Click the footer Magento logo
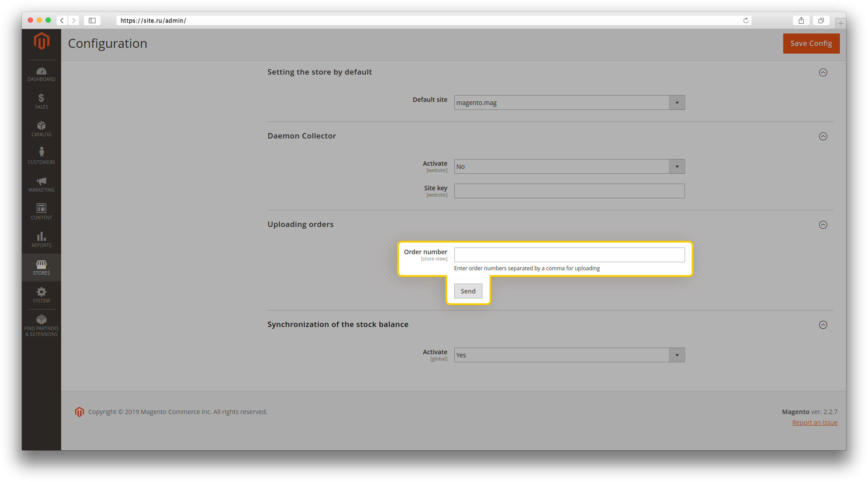 pos(79,412)
